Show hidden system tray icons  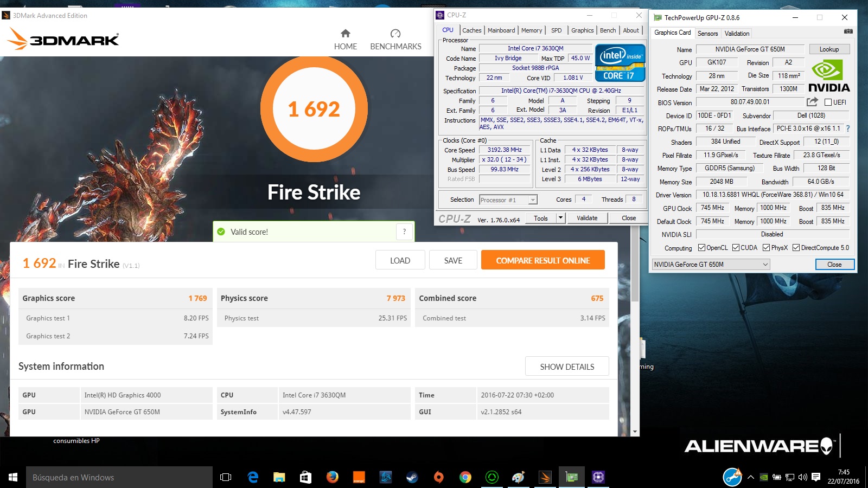pyautogui.click(x=751, y=477)
